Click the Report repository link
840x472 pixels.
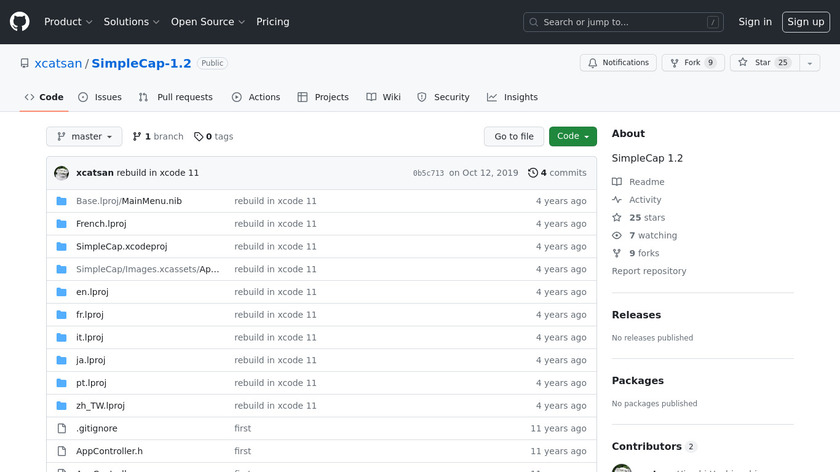click(x=649, y=271)
